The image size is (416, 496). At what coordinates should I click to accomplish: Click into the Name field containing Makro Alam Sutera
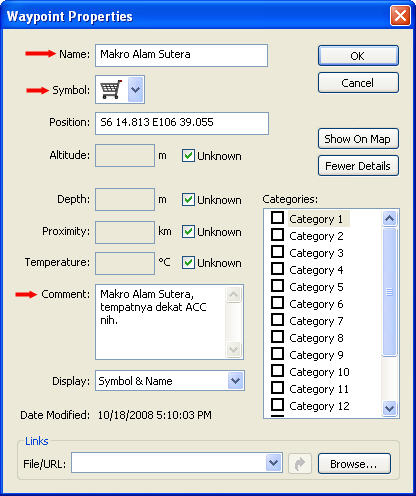coord(181,55)
